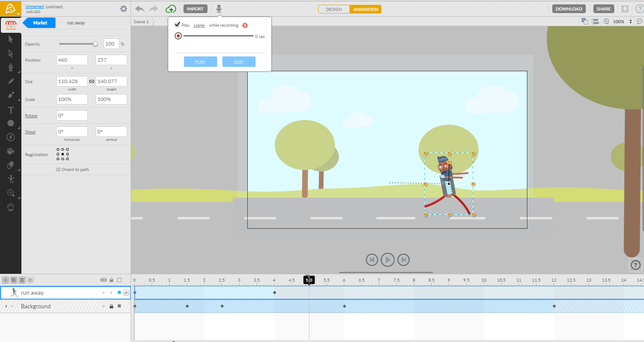Switch to Animation mode
This screenshot has width=644, height=342.
[x=366, y=9]
